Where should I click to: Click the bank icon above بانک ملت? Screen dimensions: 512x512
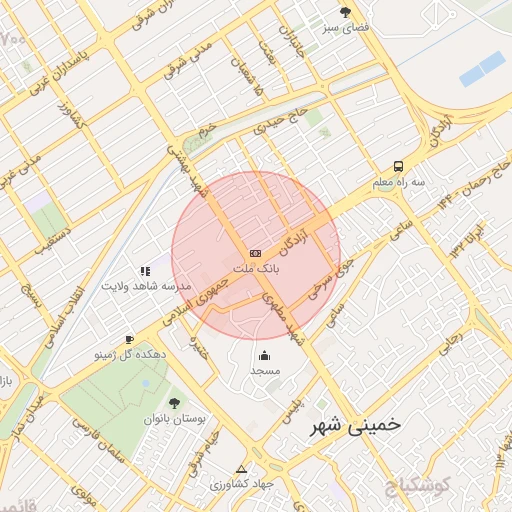click(255, 254)
